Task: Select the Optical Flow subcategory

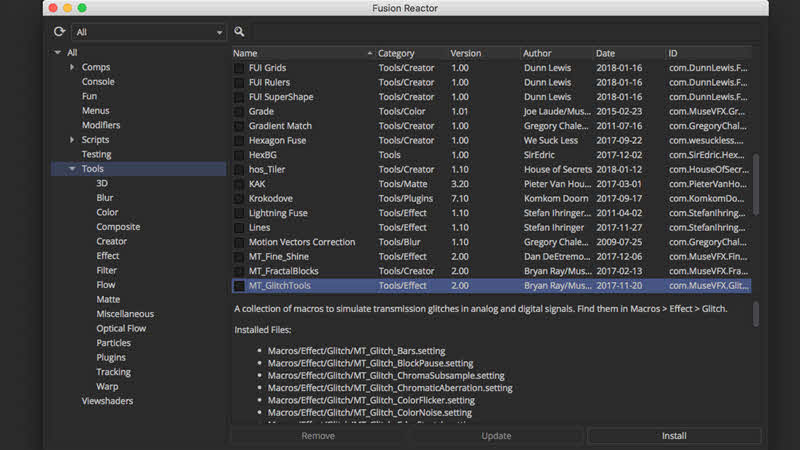Action: pyautogui.click(x=121, y=329)
